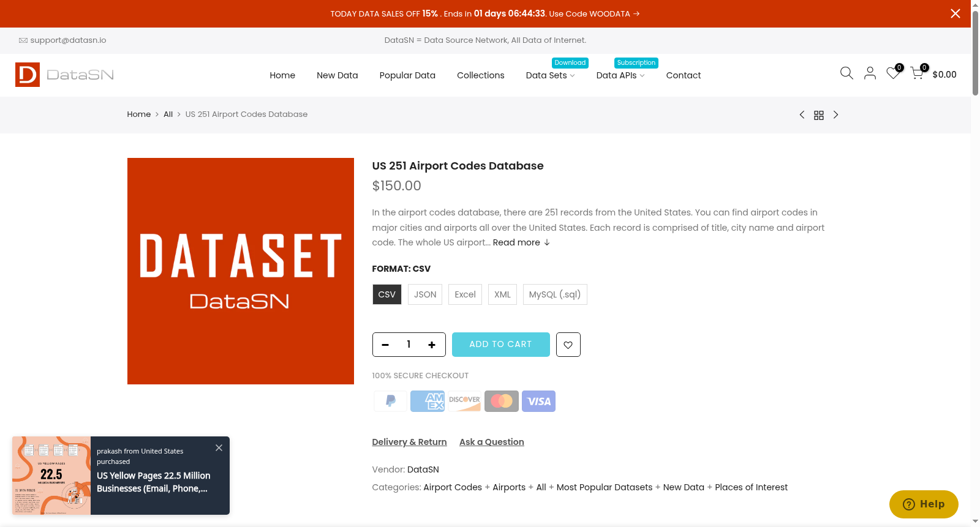
Task: Click the quantity input field
Action: coord(409,345)
